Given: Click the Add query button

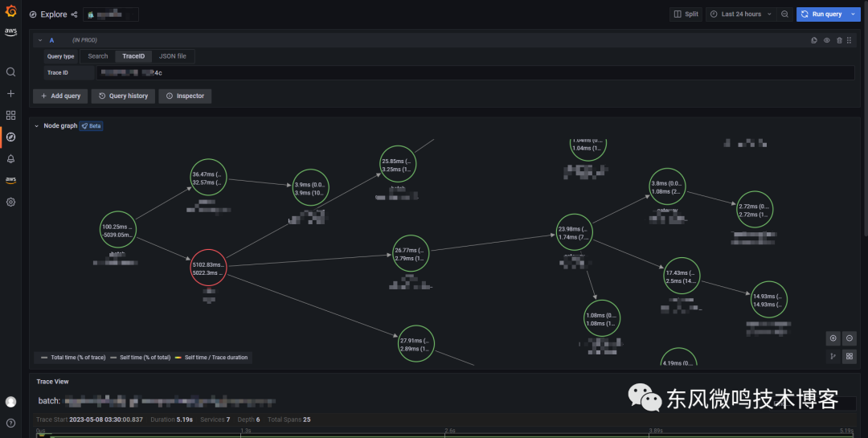Looking at the screenshot, I should click(x=60, y=96).
